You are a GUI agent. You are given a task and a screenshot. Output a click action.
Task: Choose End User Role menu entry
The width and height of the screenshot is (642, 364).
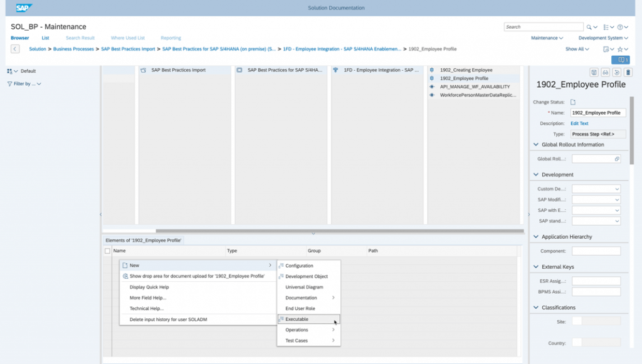tap(308, 308)
